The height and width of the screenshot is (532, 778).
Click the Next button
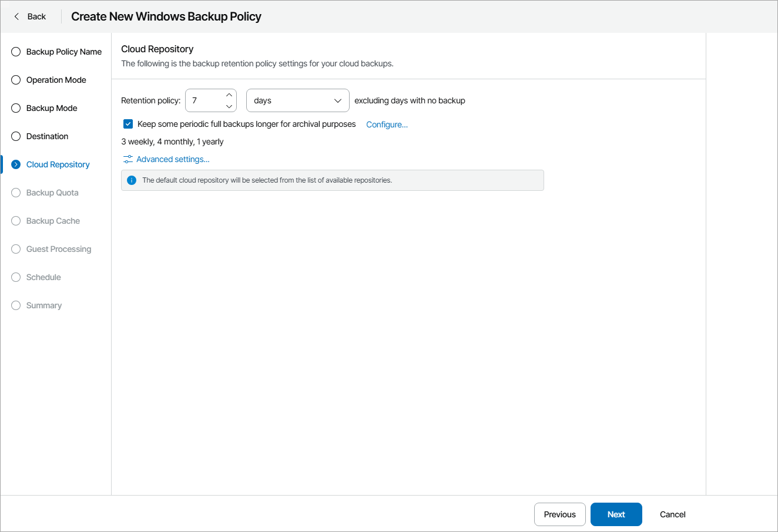(x=616, y=514)
